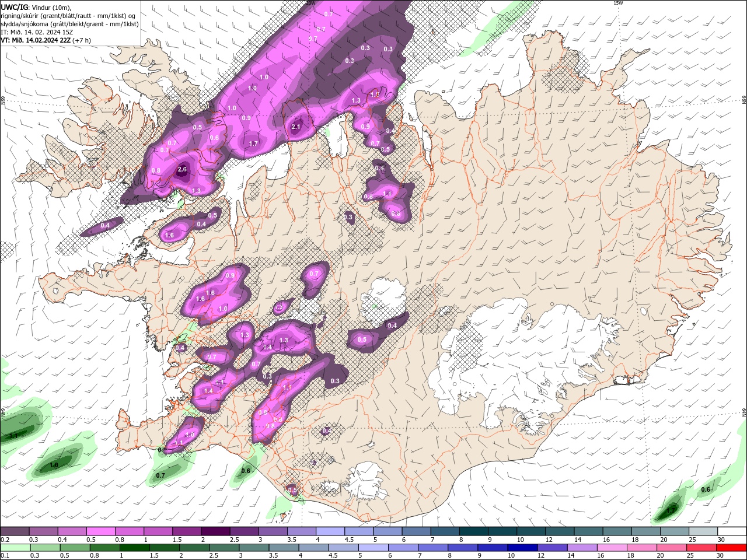Click the lavender upper-legend swatch between 4 and 4.5
Screen dimensions: 747x560
[330, 531]
